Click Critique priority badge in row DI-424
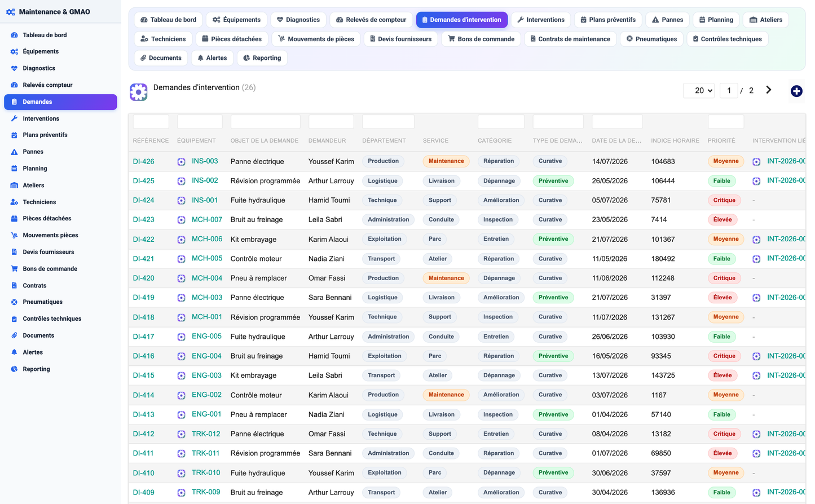Screen dimensions: 815x504 pos(724,200)
